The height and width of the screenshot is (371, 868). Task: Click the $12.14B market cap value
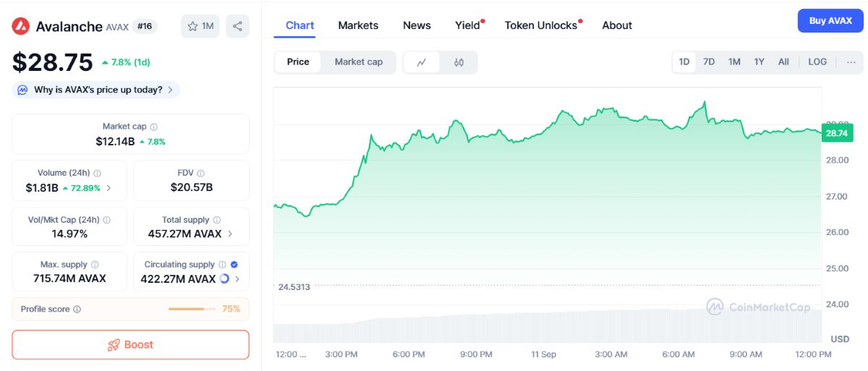[x=115, y=142]
